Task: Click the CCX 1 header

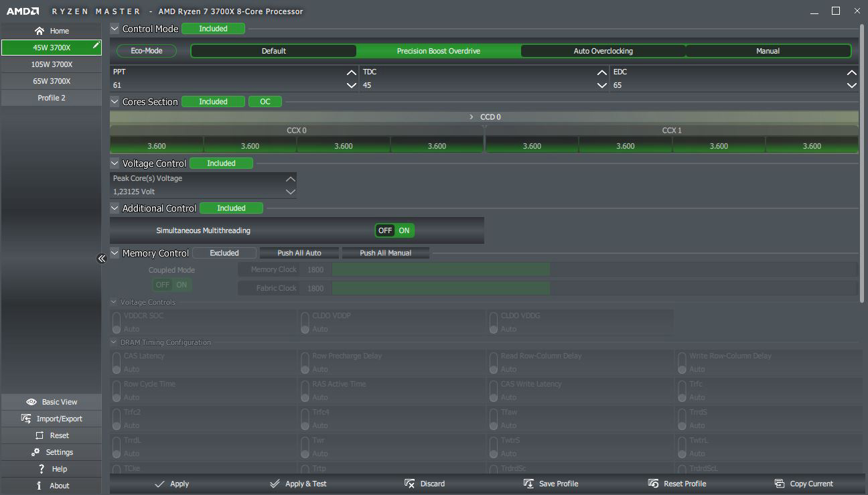Action: point(672,131)
